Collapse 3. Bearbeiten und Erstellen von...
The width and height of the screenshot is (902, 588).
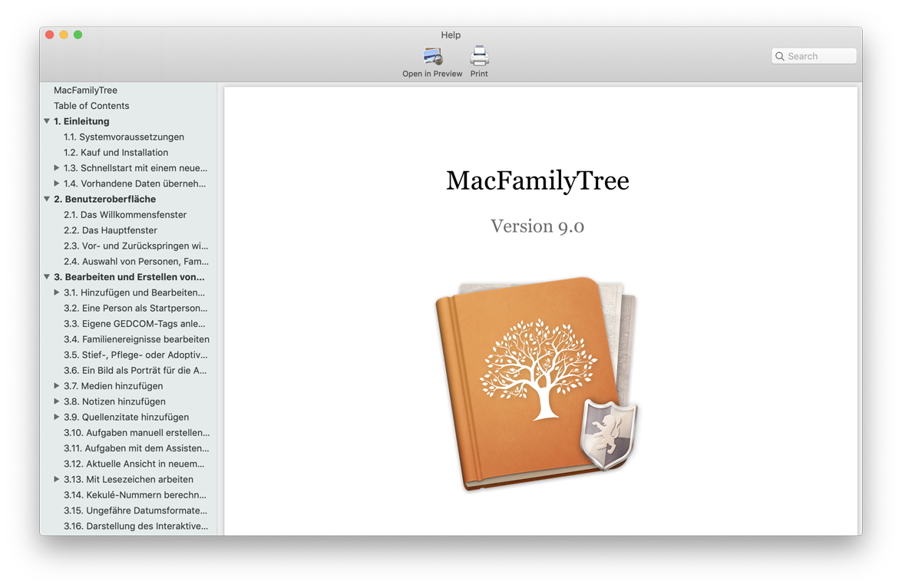point(47,277)
